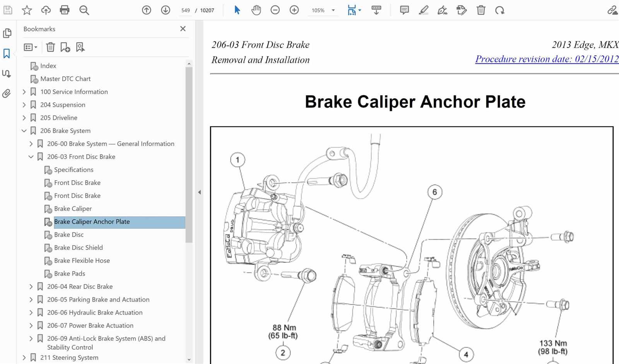Click the bookmarks panel scroll up arrow

click(x=189, y=64)
